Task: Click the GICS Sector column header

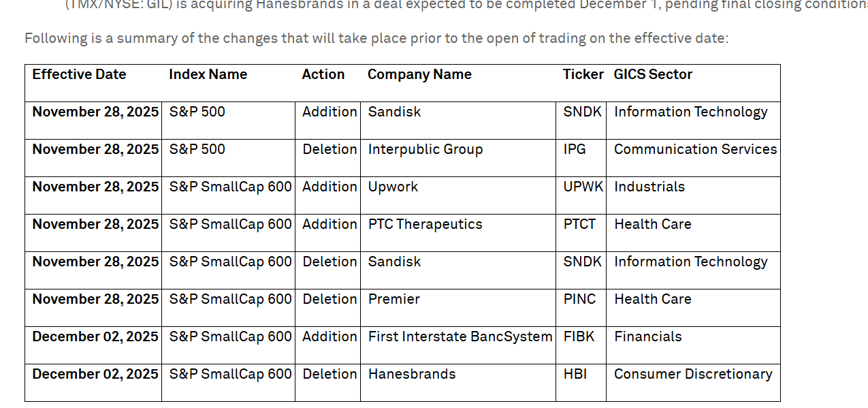Action: (653, 75)
